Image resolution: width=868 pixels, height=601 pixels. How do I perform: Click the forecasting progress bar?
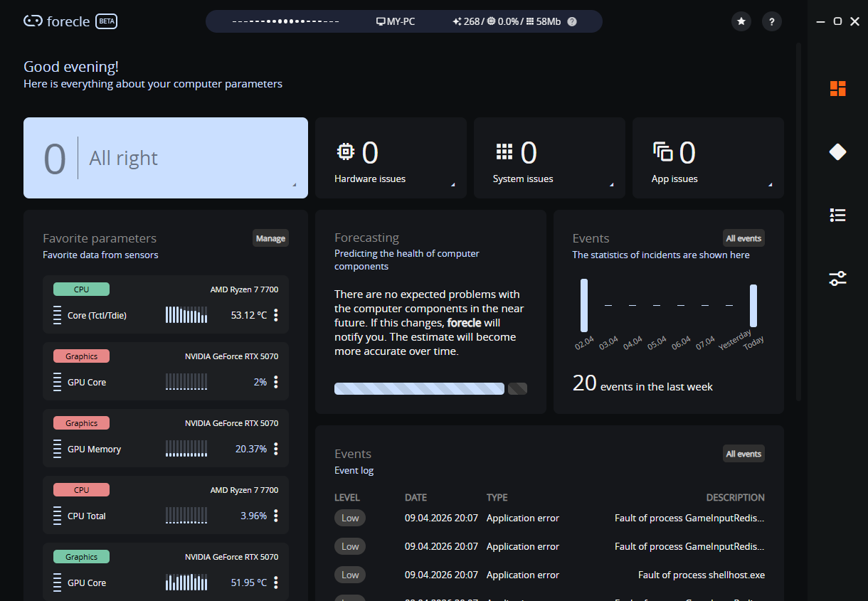tap(419, 388)
